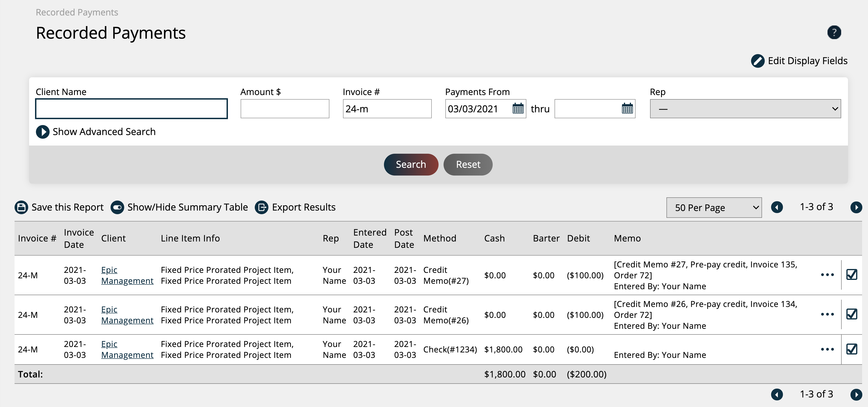This screenshot has height=407, width=868.
Task: Uncheck the Check(#1234) payment row checkbox
Action: click(x=852, y=349)
